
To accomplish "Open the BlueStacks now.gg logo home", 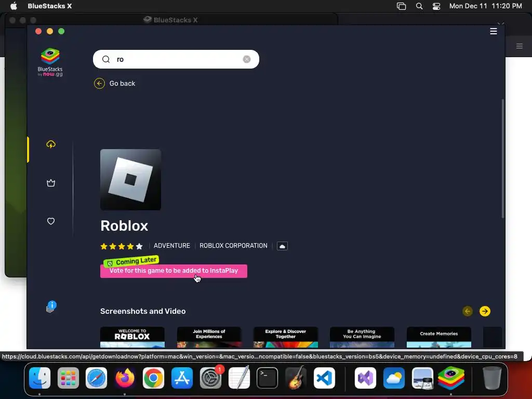I will click(x=50, y=62).
